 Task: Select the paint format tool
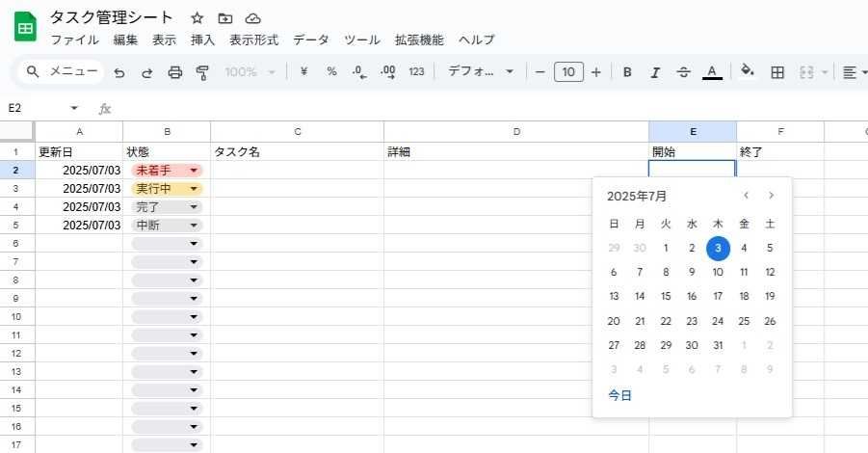tap(202, 72)
